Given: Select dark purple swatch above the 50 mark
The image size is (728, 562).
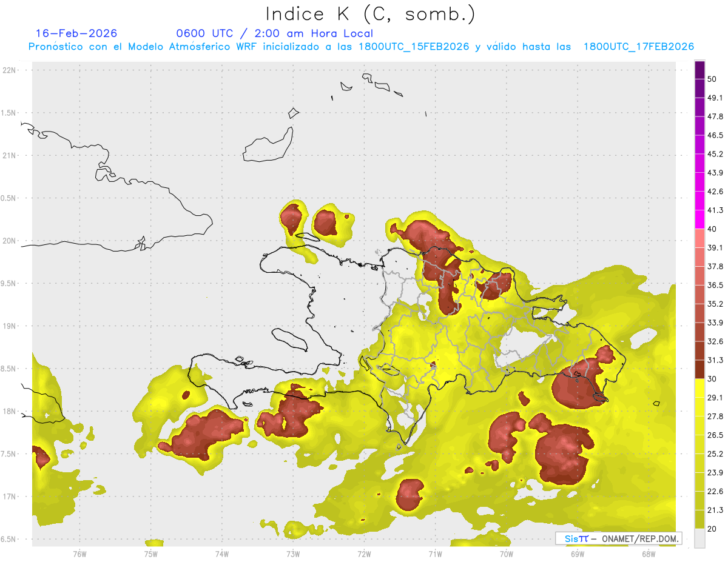Looking at the screenshot, I should 699,70.
